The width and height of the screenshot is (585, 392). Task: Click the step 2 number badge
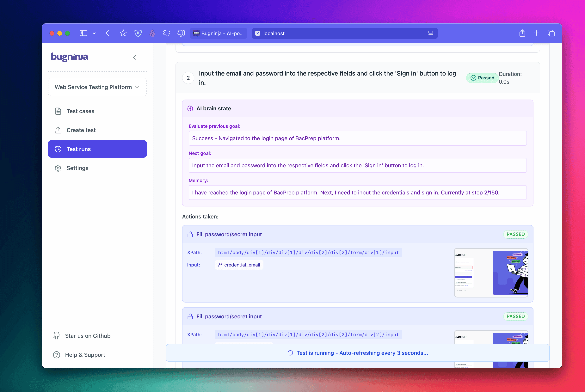(x=188, y=78)
